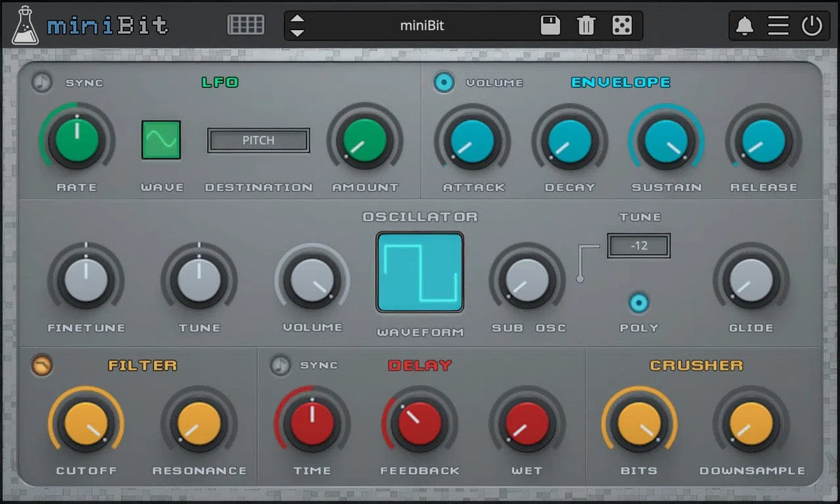The width and height of the screenshot is (840, 504).
Task: Select the LFO wave shape display
Action: (162, 139)
